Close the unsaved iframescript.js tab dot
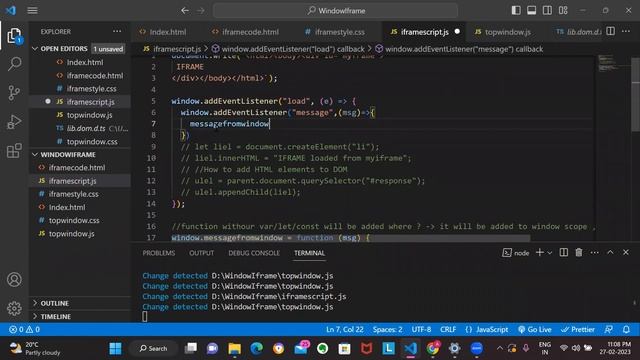The width and height of the screenshot is (640, 360). [x=457, y=31]
